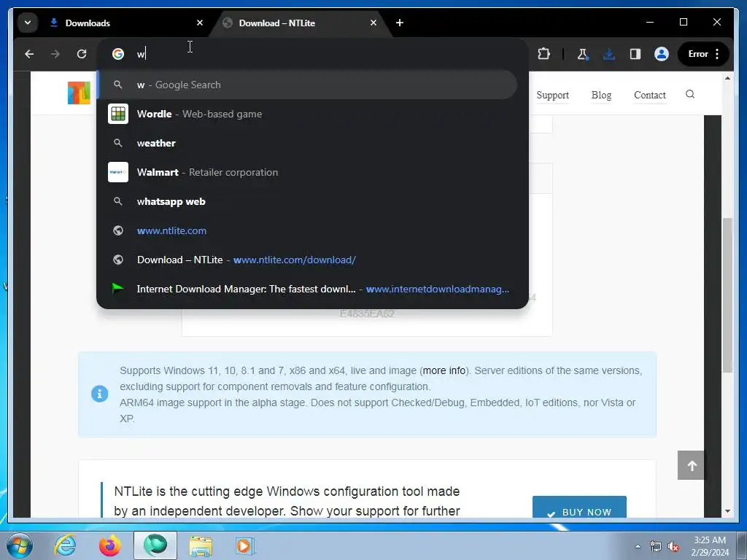This screenshot has width=747, height=560.
Task: Open the profile avatar icon
Action: (x=661, y=54)
